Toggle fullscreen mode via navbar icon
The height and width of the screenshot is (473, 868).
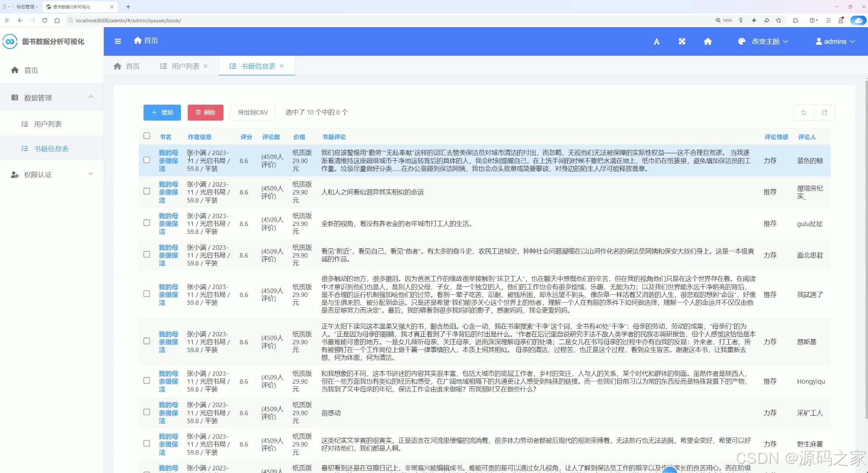click(x=682, y=41)
